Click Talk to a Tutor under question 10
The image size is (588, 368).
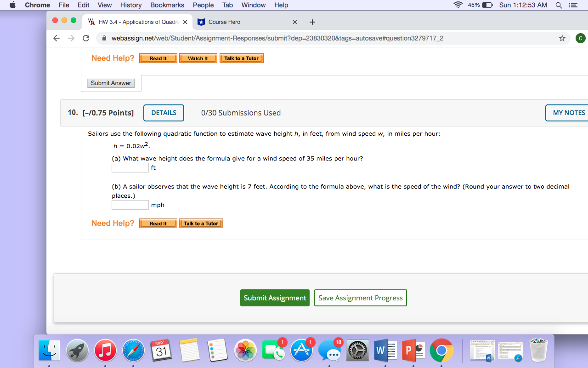pos(201,224)
